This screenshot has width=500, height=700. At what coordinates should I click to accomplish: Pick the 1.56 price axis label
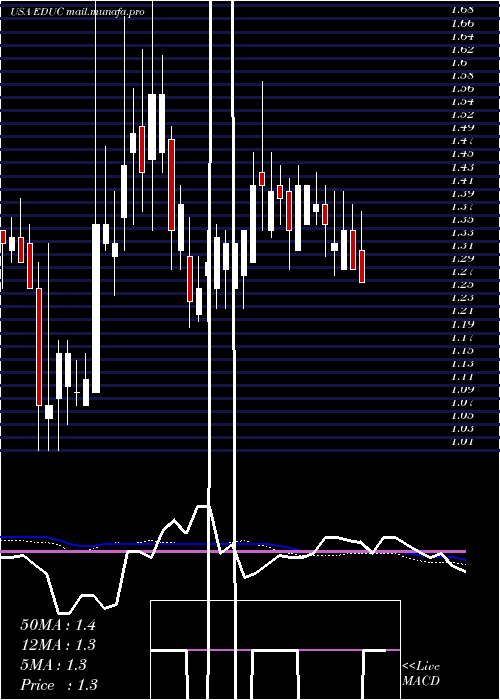coord(462,88)
